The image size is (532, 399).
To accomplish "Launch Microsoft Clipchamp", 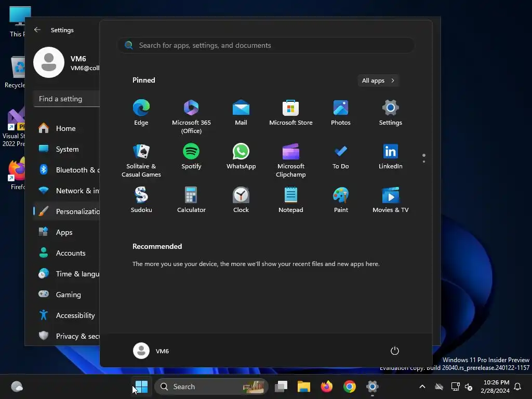I will tap(291, 160).
